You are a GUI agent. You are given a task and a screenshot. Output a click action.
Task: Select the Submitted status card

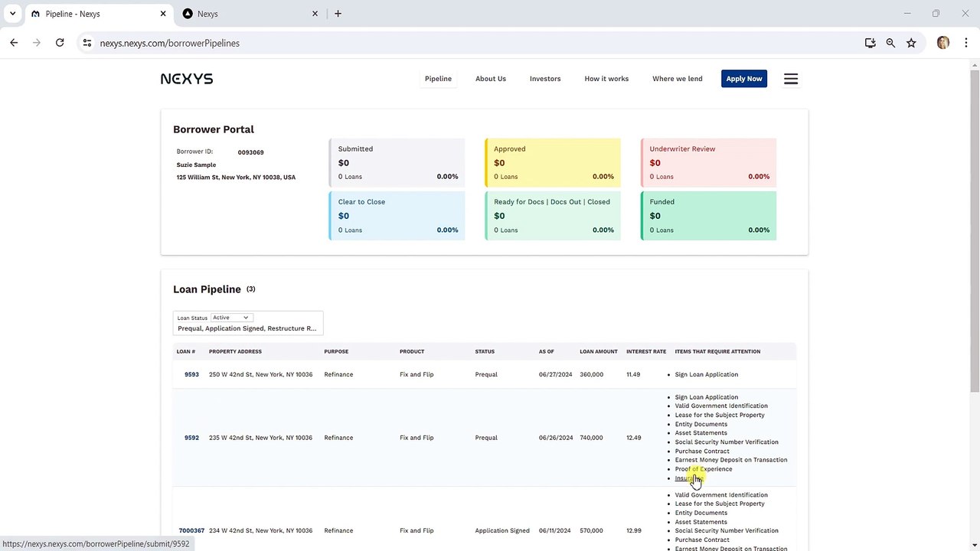(397, 162)
